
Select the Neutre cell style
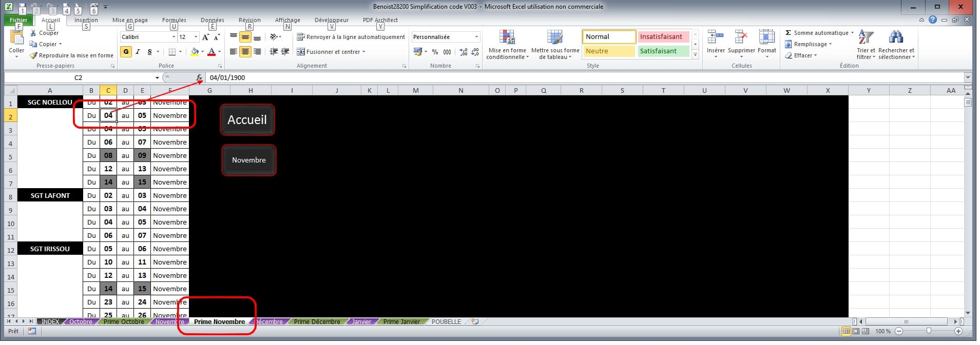pyautogui.click(x=608, y=51)
